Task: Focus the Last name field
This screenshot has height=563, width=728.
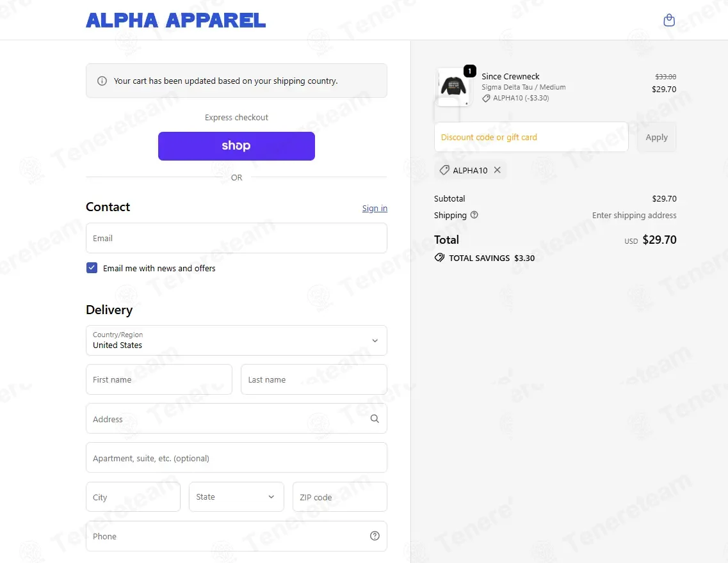Action: 314,379
